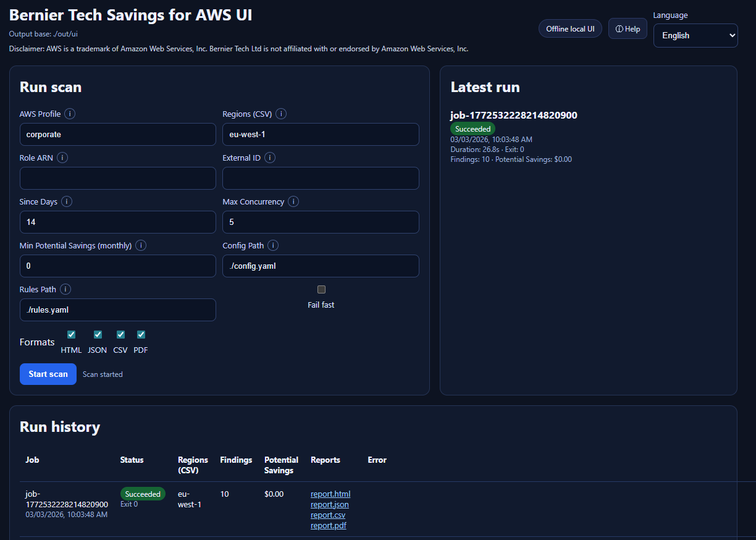Show the Role ARN info tooltip icon

click(x=62, y=158)
